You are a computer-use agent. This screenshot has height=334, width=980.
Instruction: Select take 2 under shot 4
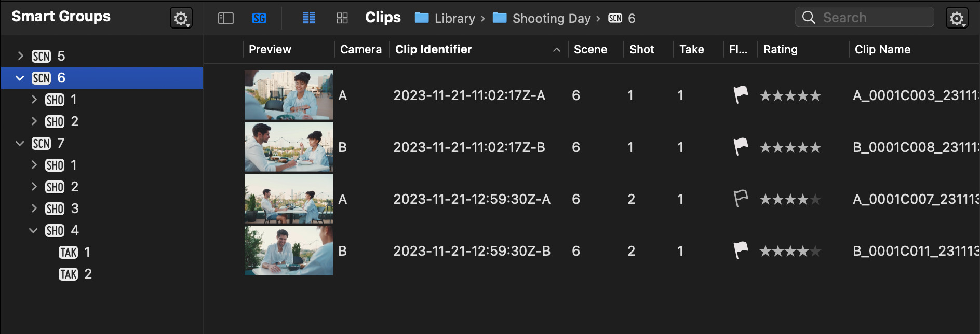75,274
